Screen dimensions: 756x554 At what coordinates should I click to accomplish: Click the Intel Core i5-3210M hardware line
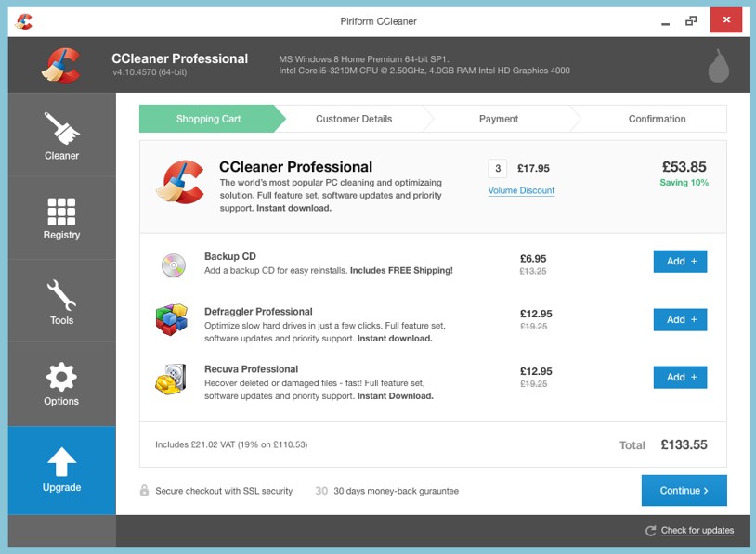point(424,71)
